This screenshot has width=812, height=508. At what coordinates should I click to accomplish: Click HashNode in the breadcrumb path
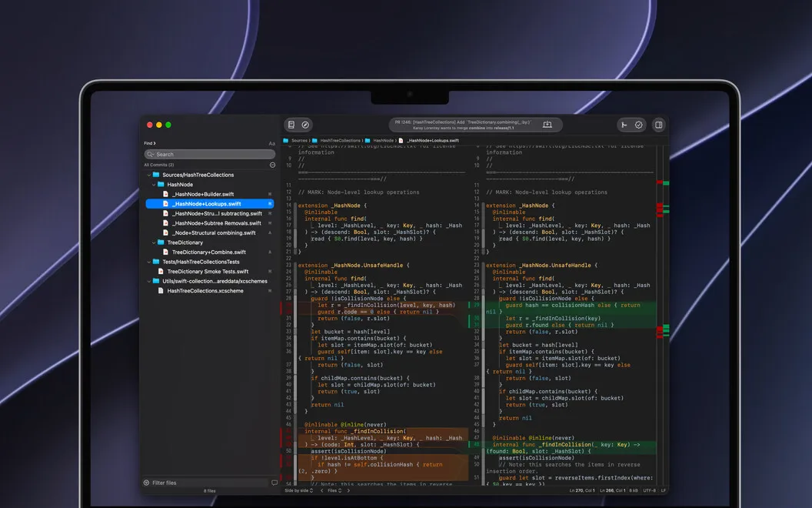(x=383, y=141)
